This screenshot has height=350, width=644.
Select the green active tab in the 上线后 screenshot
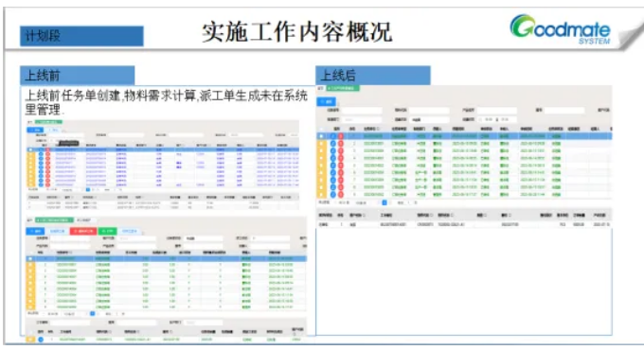(343, 88)
